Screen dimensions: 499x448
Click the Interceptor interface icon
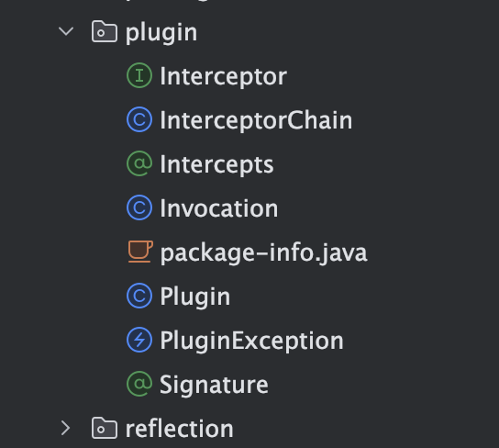139,75
